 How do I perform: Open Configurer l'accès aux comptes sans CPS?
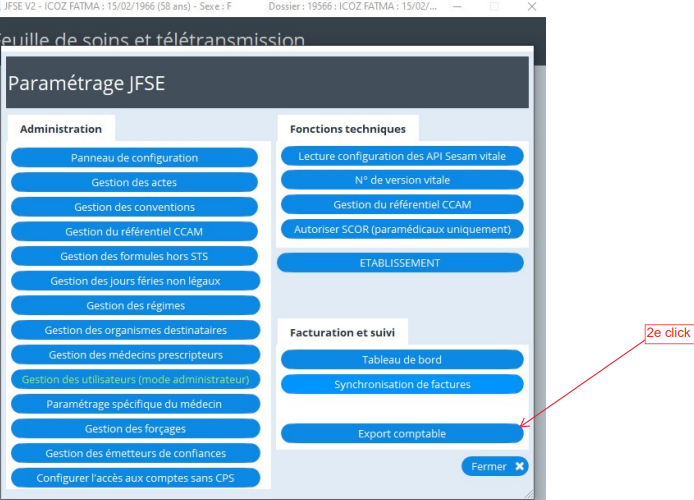coord(134,478)
